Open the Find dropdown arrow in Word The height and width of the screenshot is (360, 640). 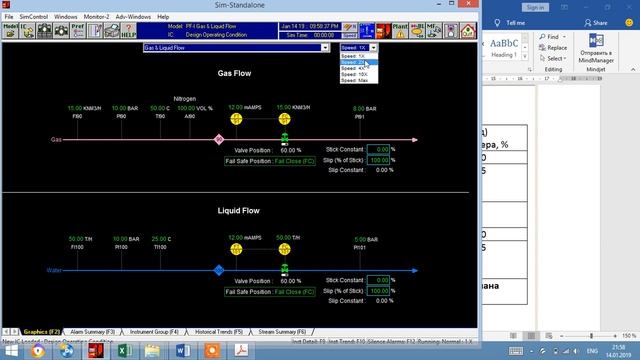[x=564, y=37]
